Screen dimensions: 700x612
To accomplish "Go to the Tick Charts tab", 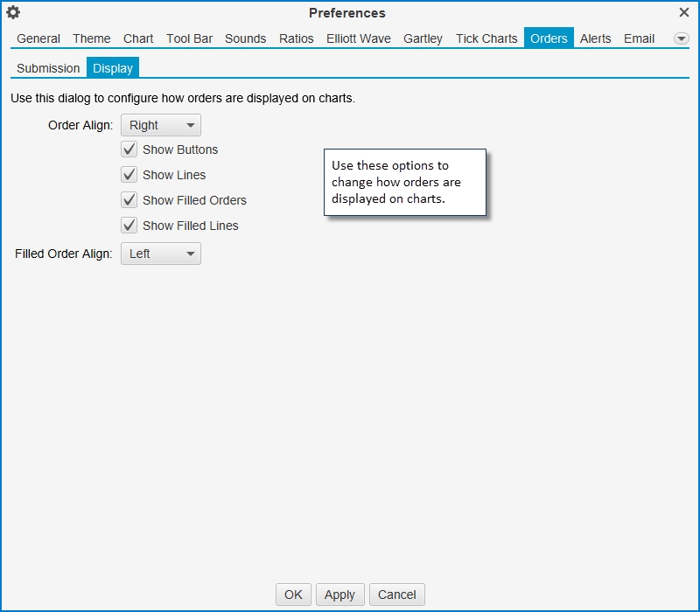I will [486, 38].
